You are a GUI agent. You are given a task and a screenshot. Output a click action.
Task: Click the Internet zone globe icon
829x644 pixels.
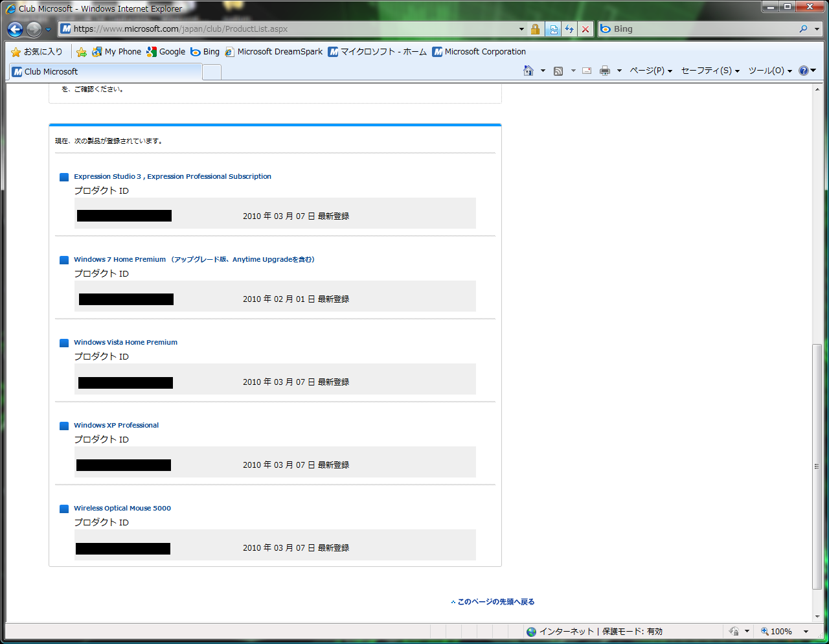[532, 632]
